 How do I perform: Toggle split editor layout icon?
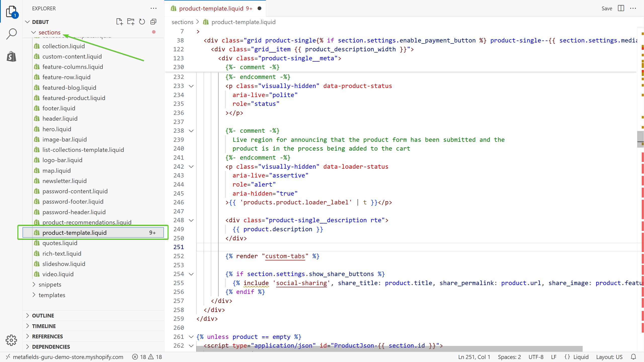[x=621, y=8]
